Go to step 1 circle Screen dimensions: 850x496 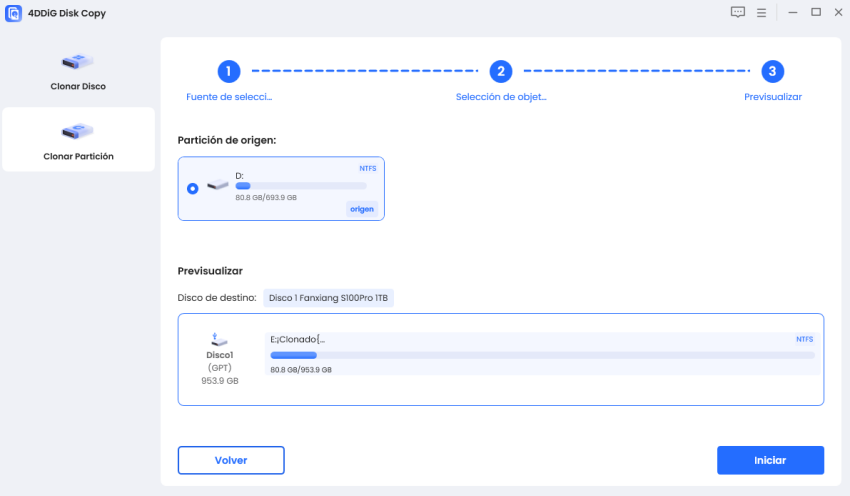coord(229,71)
